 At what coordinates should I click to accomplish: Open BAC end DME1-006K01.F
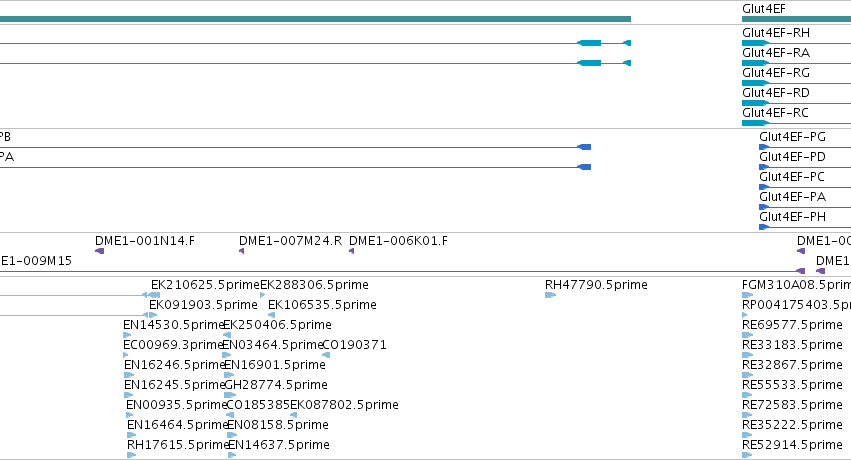398,241
